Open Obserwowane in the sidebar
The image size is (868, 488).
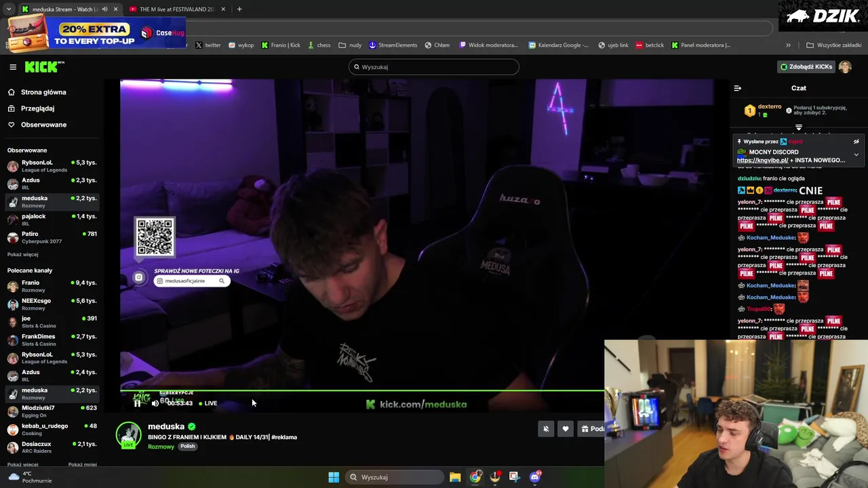37,125
